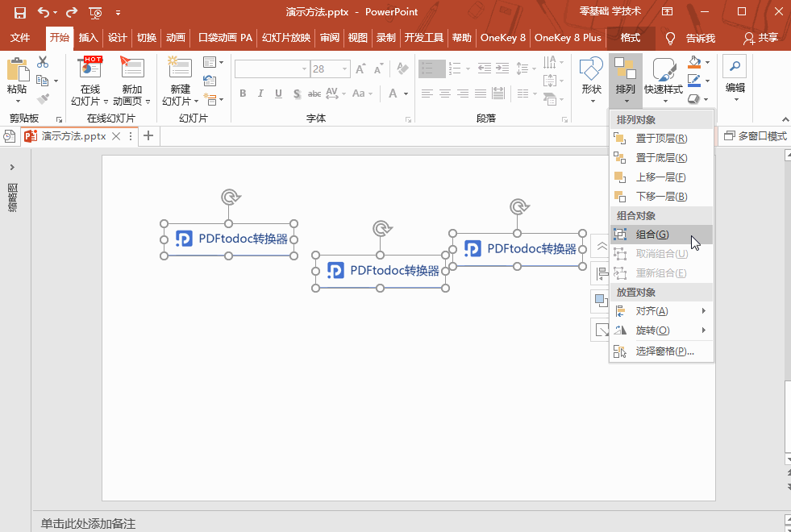791x532 pixels.
Task: Undo the last action
Action: [x=44, y=12]
